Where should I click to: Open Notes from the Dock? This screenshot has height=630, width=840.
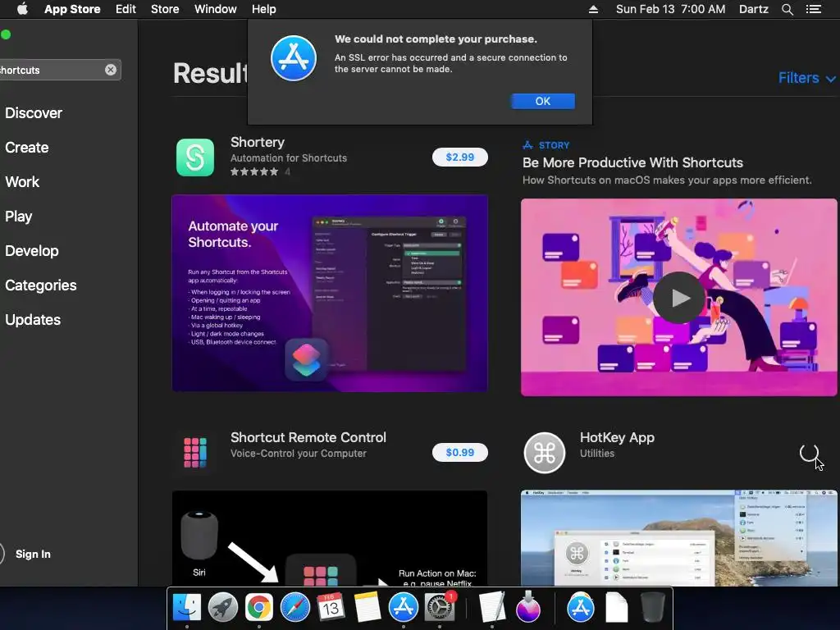[367, 607]
